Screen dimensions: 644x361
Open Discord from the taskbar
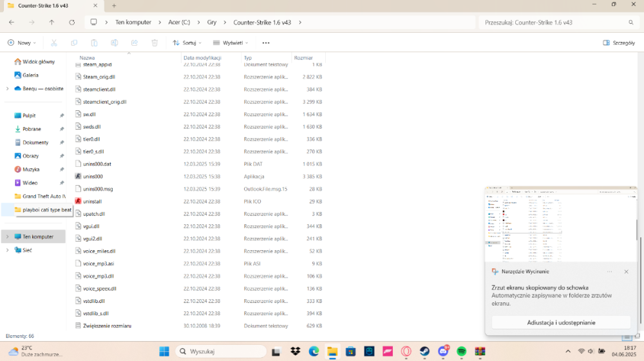(443, 351)
